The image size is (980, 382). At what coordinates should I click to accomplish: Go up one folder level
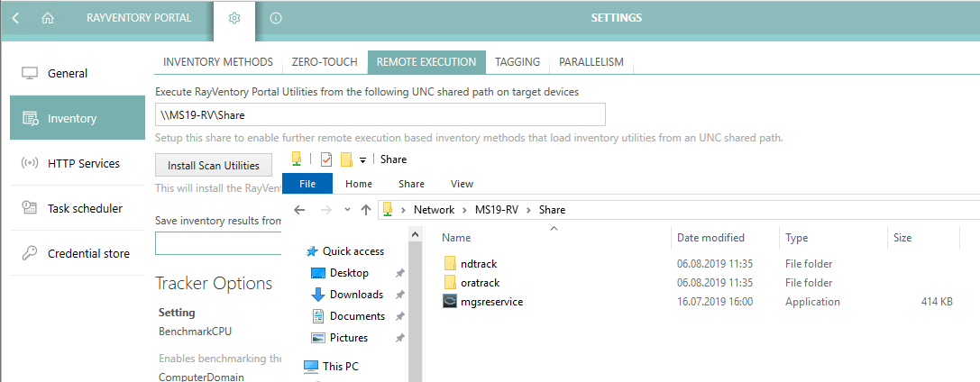click(x=366, y=210)
